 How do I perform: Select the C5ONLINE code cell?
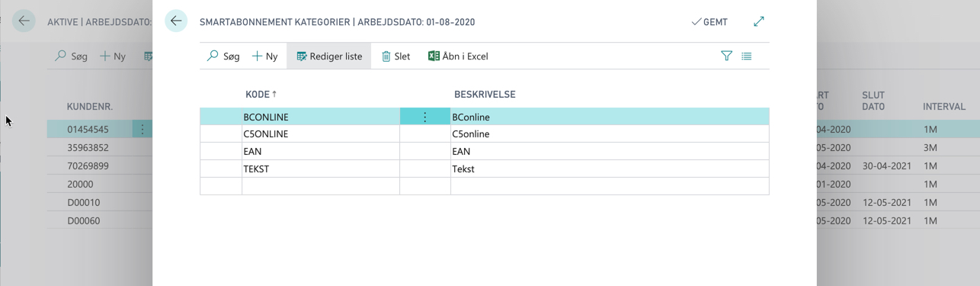321,133
